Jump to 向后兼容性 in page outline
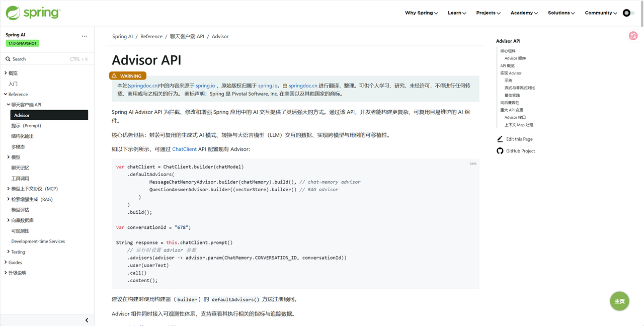 coord(510,103)
